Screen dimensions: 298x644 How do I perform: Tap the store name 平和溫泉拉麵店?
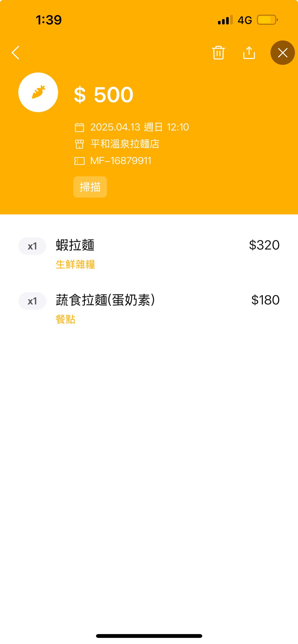[x=125, y=144]
